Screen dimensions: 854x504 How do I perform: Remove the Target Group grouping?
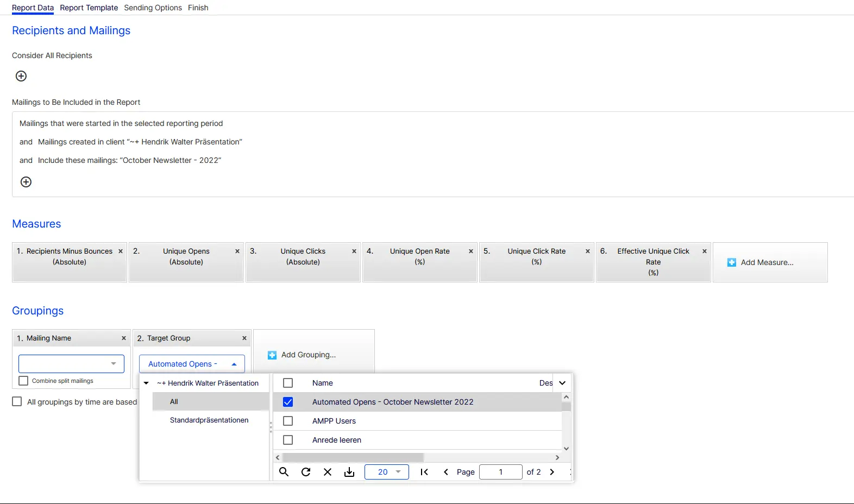pos(244,338)
